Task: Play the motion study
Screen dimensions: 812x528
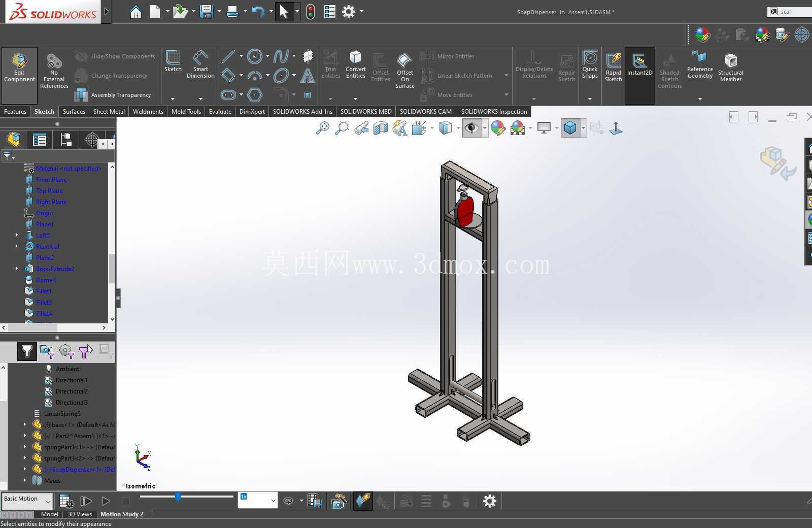Action: point(106,502)
